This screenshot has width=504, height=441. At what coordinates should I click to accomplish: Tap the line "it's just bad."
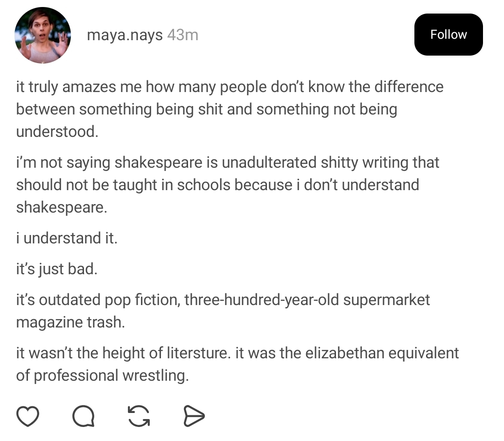56,270
